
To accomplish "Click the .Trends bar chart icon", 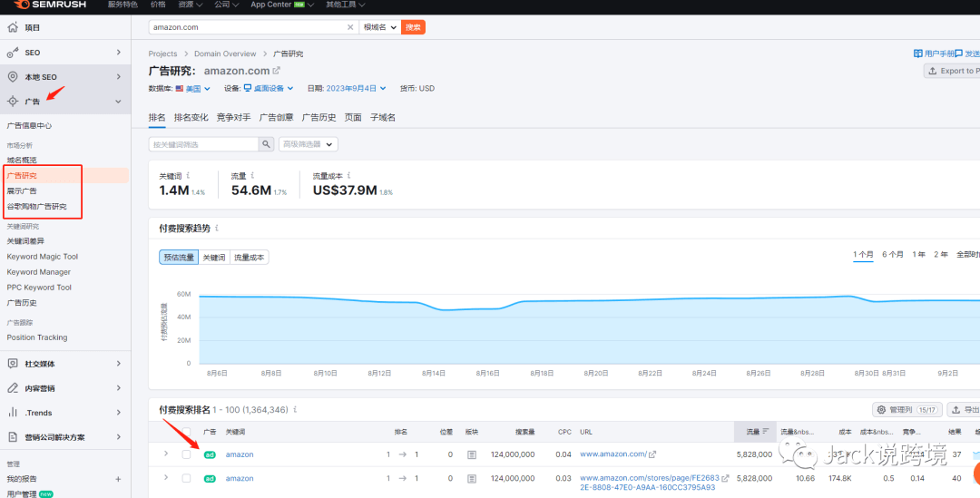I will (13, 413).
